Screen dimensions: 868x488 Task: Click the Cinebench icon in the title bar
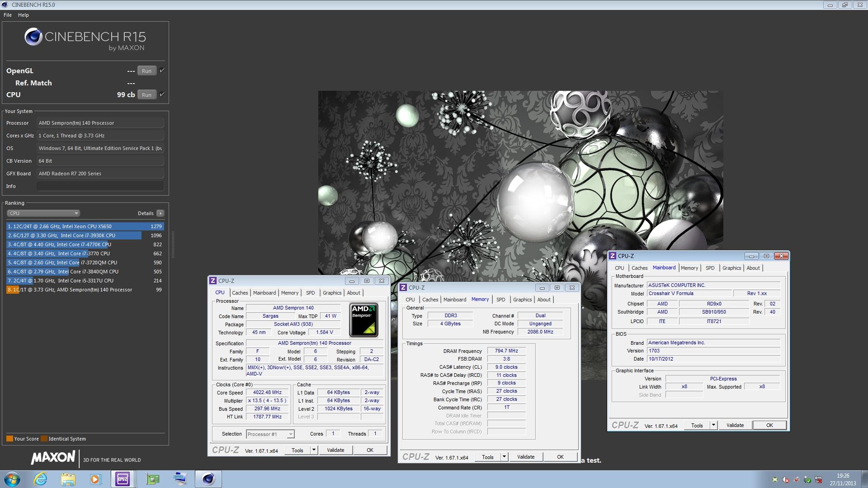coord(5,5)
